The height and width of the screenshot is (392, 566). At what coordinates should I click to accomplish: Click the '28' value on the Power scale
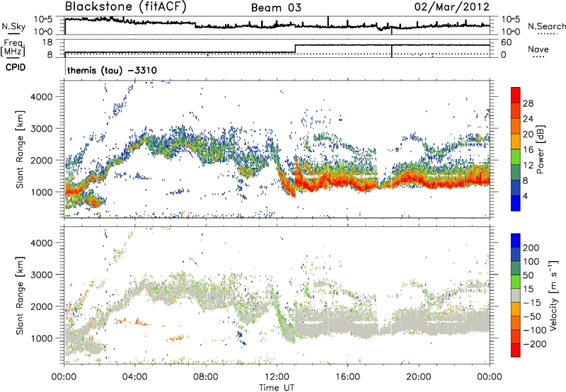528,103
